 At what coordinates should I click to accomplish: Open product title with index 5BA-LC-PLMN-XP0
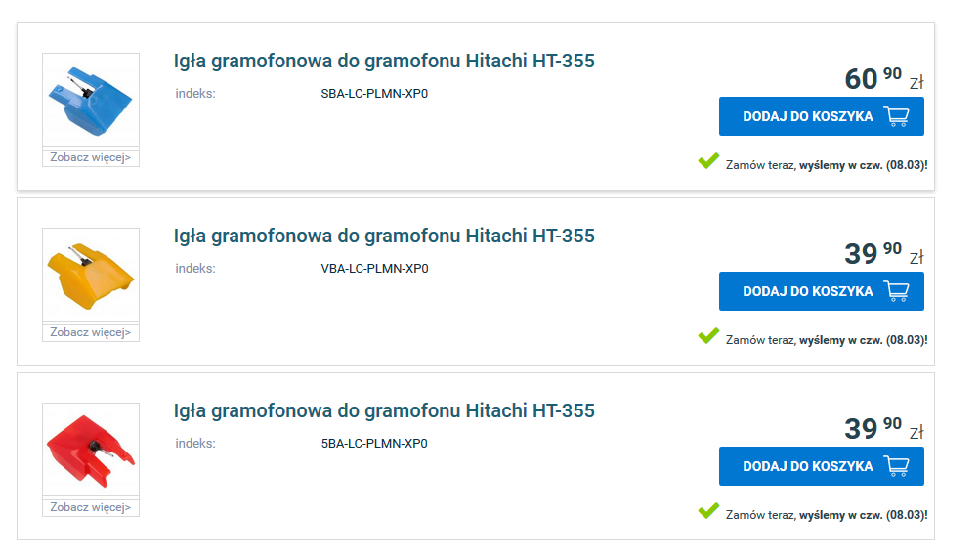tap(384, 411)
